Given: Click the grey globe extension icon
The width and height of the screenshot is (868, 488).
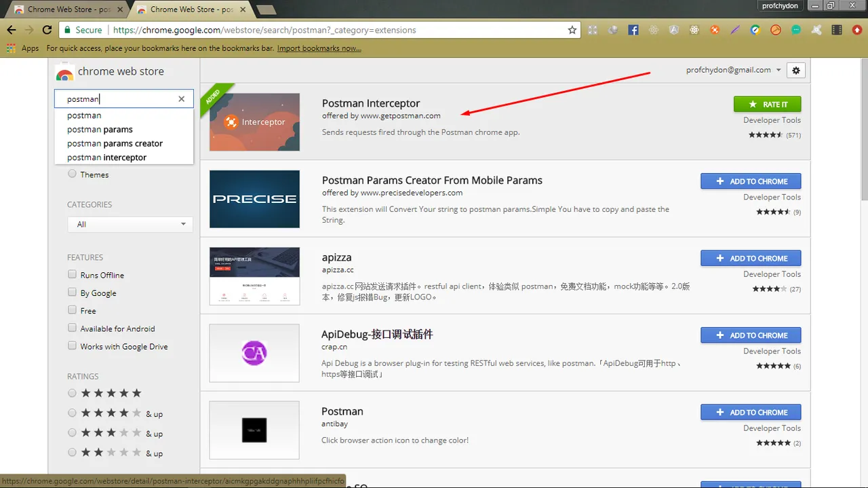Looking at the screenshot, I should (613, 30).
